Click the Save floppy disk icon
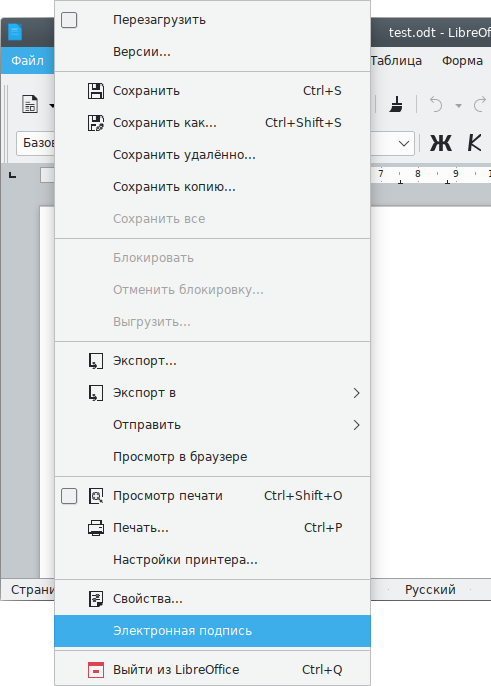The width and height of the screenshot is (491, 686). pyautogui.click(x=96, y=91)
